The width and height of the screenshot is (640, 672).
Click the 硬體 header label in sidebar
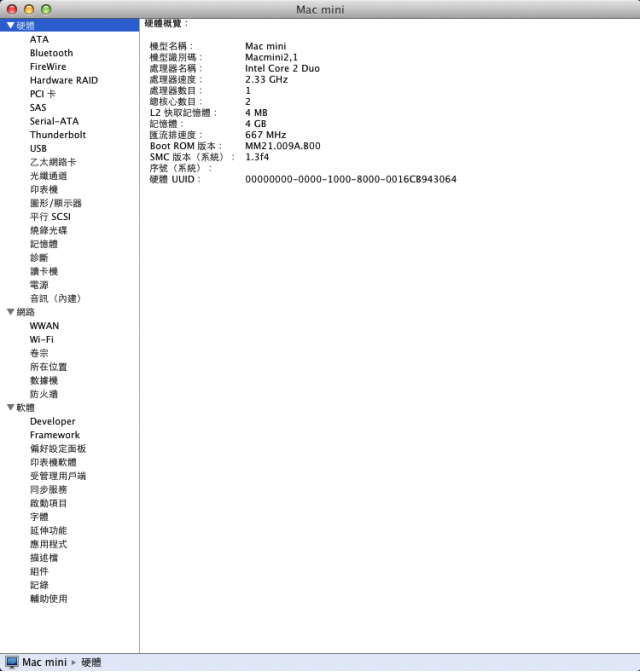click(25, 26)
